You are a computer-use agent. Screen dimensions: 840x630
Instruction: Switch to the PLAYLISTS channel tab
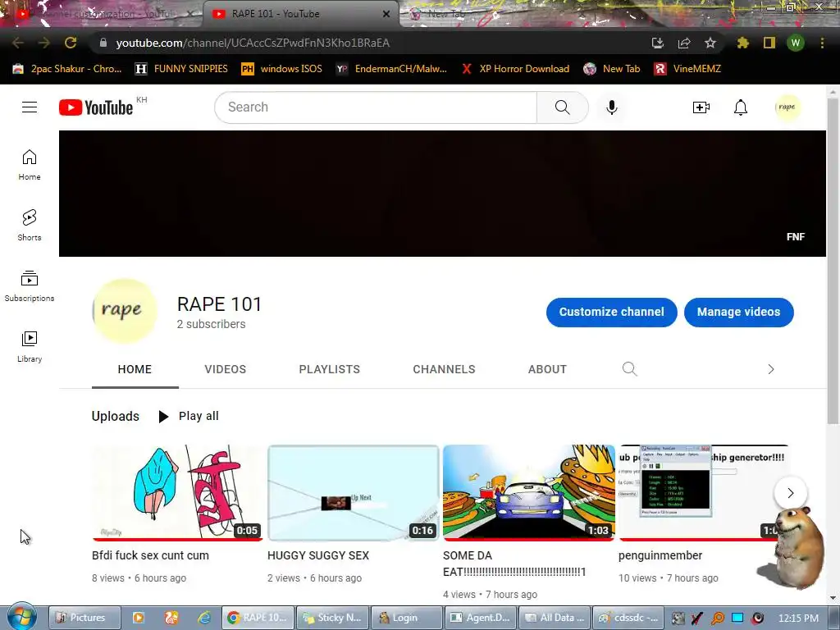coord(330,369)
